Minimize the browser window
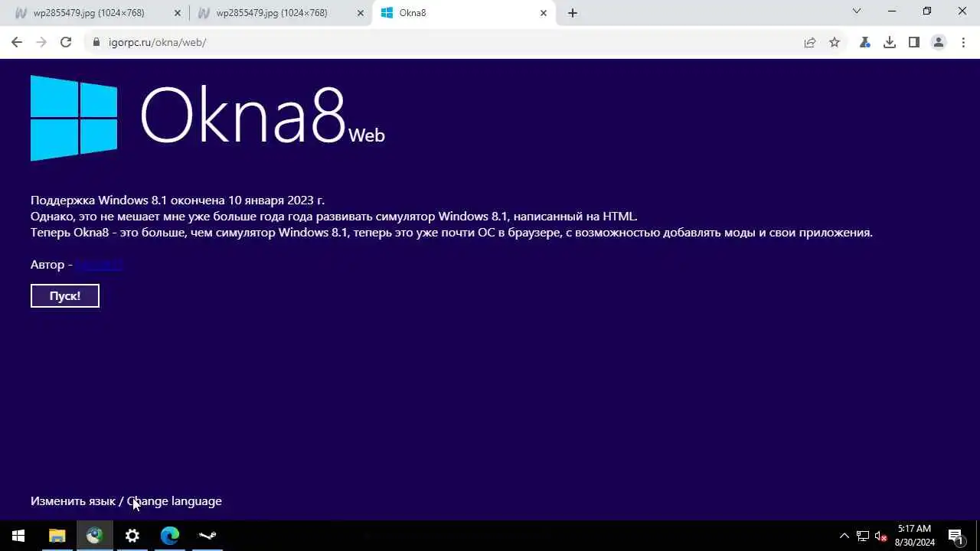The image size is (980, 551). (892, 11)
